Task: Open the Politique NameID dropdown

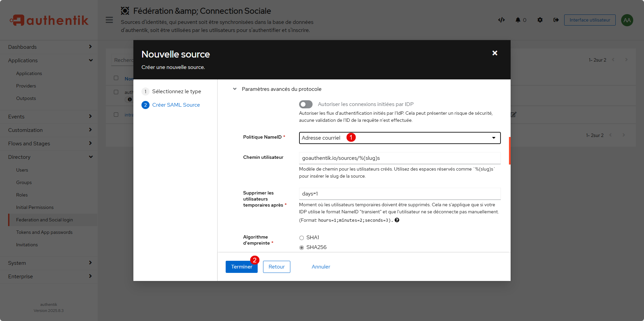Action: tap(399, 138)
